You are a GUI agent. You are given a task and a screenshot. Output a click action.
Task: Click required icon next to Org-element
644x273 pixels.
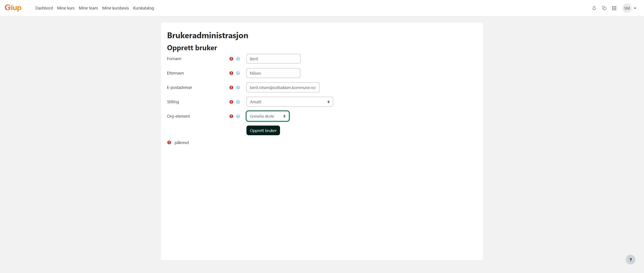[231, 116]
